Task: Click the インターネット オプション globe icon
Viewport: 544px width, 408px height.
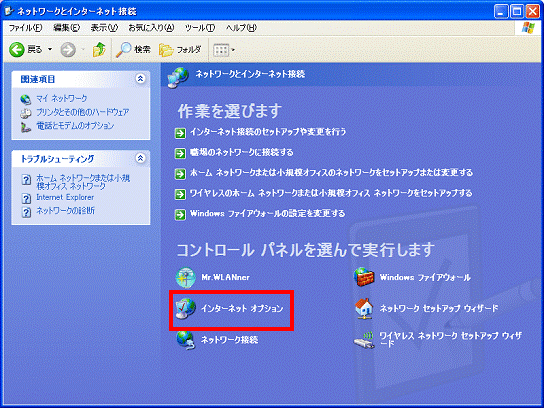Action: (186, 308)
